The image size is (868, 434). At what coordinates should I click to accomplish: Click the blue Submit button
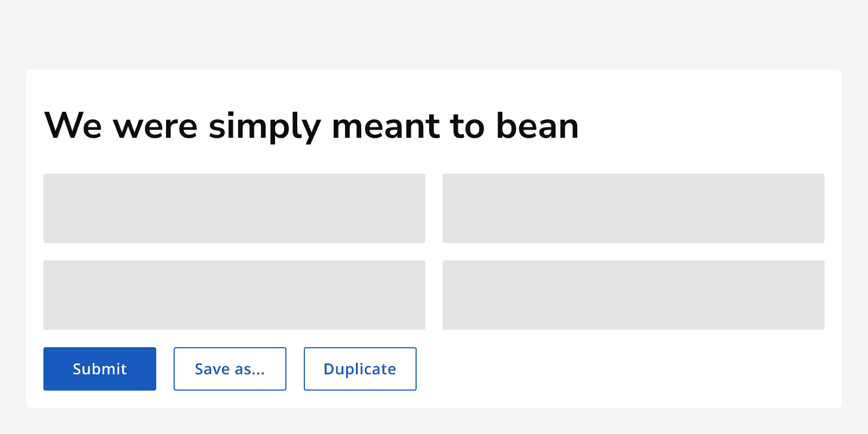99,369
